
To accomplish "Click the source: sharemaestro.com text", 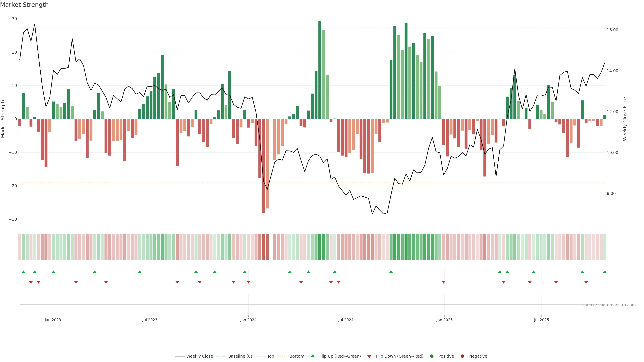I will click(609, 305).
